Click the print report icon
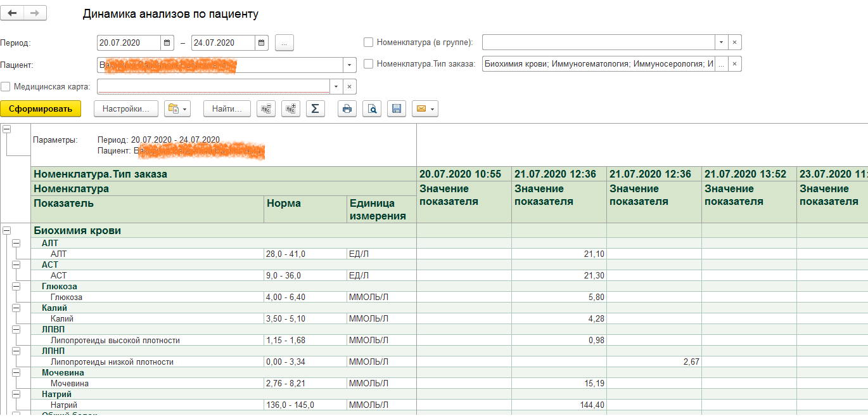The width and height of the screenshot is (868, 418). pyautogui.click(x=347, y=109)
